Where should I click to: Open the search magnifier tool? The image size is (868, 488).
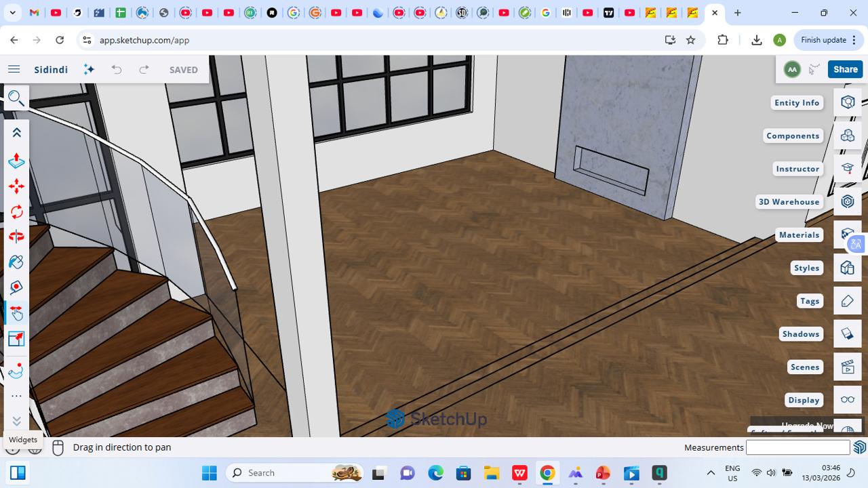coord(16,99)
